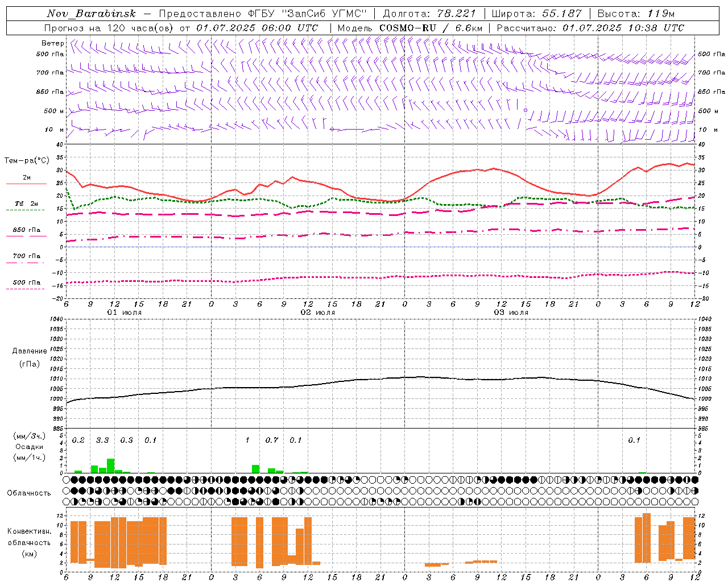The height and width of the screenshot is (582, 728).
Task: Select the computed timestamp "Рассчитано: 01.07.2025 10:38 UTC"
Action: (590, 28)
